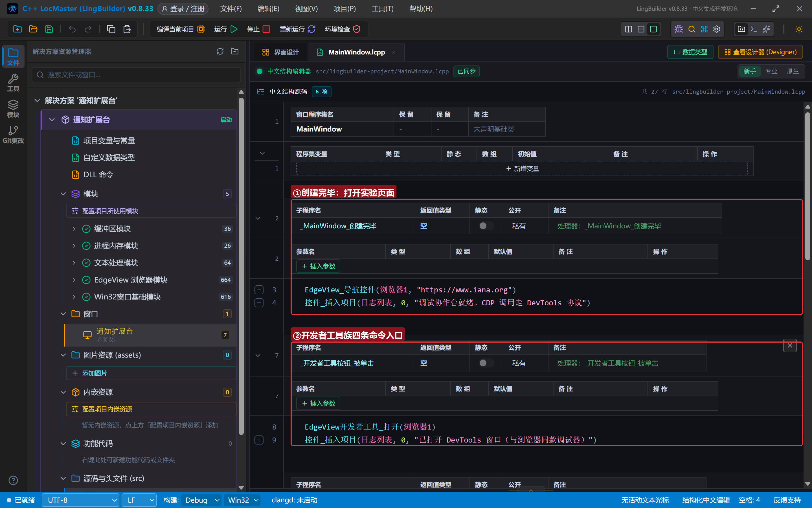Click 查看设计器 (Designer) button
The width and height of the screenshot is (812, 508).
[760, 52]
